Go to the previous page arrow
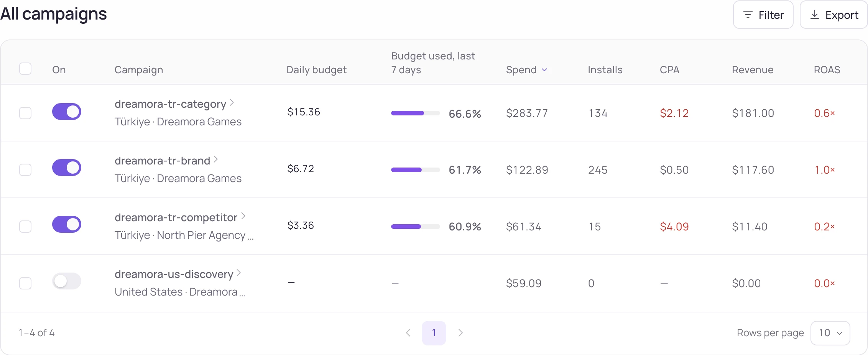The image size is (868, 355). (408, 333)
